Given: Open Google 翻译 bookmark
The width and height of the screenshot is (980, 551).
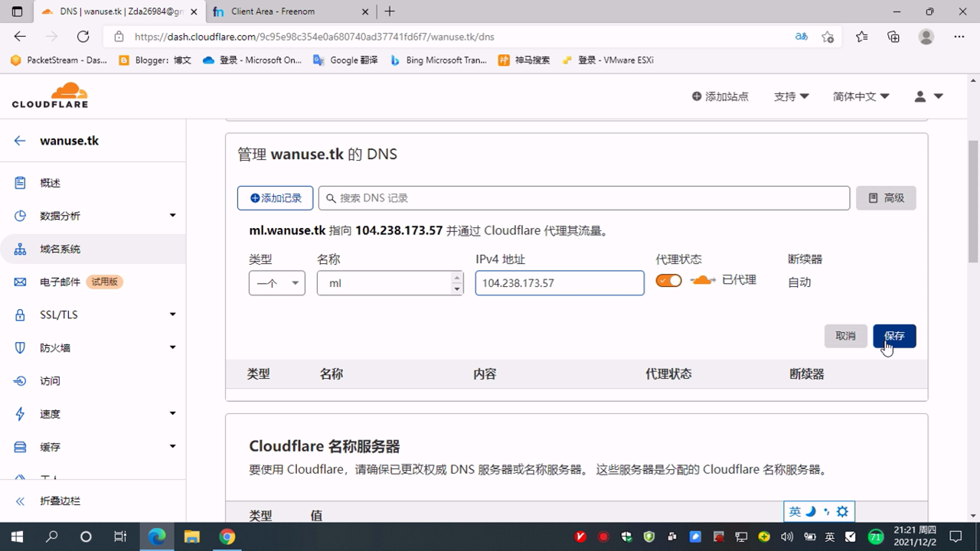Looking at the screenshot, I should [x=345, y=60].
